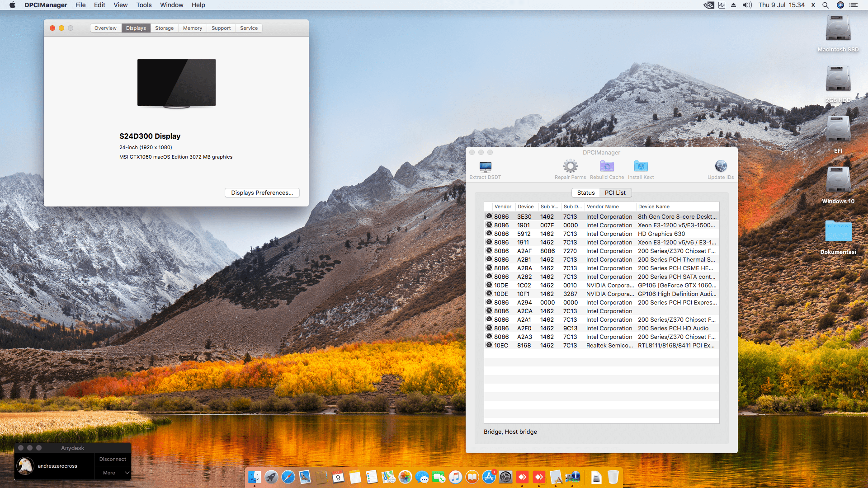
Task: Switch to the Storage tab
Action: point(164,28)
